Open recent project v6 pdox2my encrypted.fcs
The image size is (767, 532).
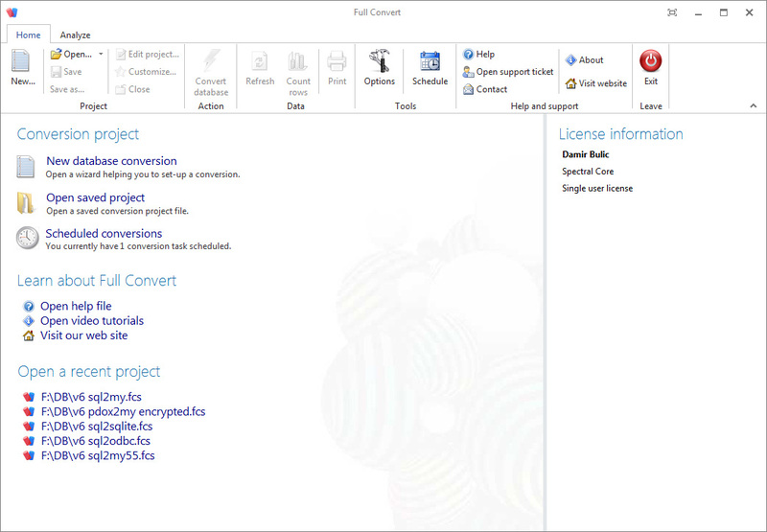click(x=124, y=412)
